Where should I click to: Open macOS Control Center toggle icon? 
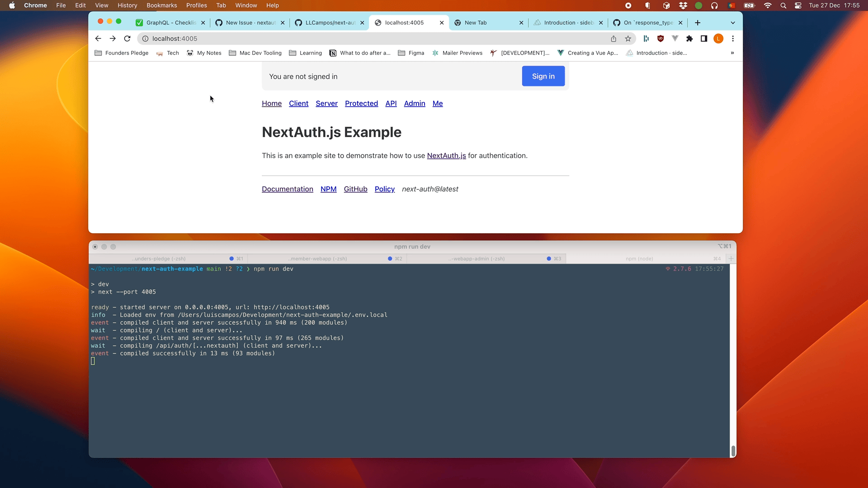[798, 5]
